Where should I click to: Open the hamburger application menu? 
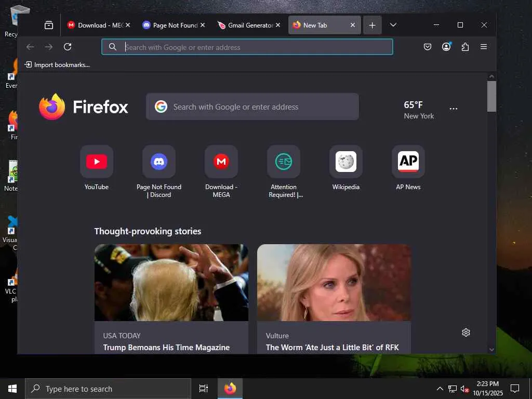(x=484, y=47)
